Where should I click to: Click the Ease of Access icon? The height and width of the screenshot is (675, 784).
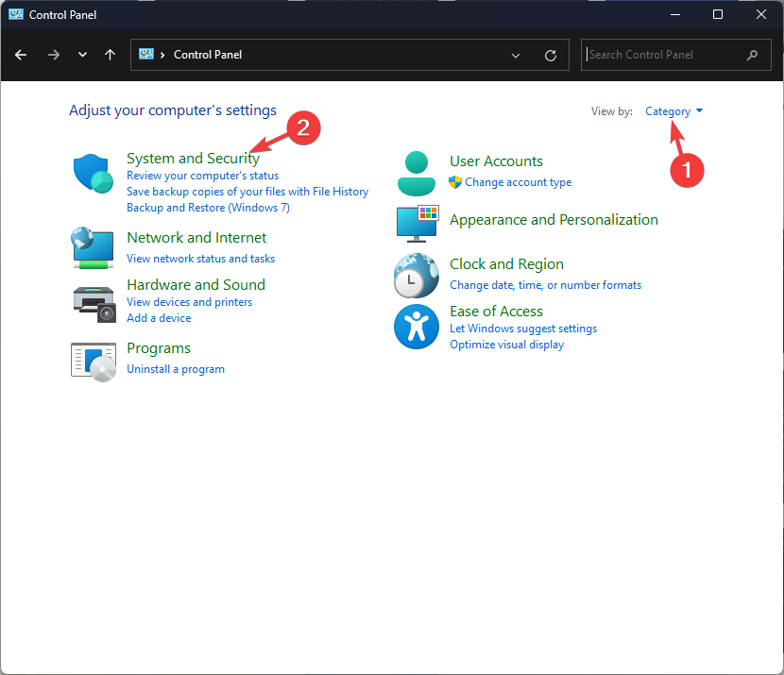[x=417, y=327]
